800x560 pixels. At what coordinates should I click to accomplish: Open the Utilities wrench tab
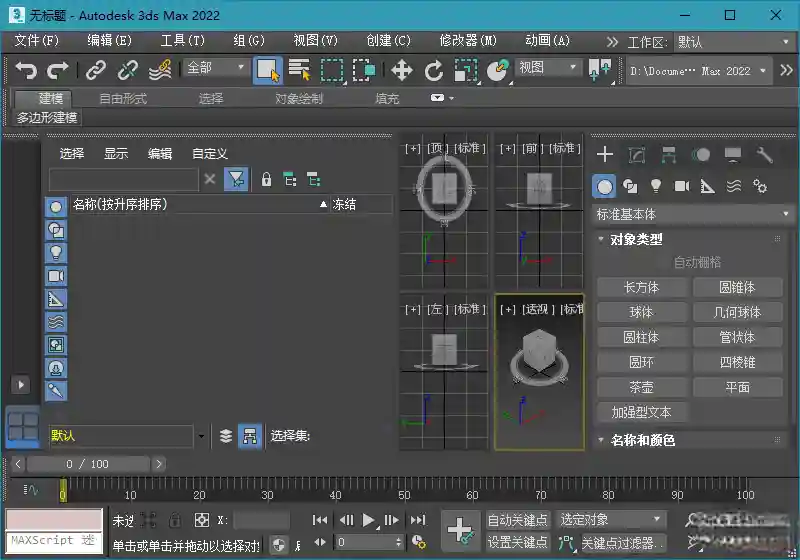click(x=764, y=155)
